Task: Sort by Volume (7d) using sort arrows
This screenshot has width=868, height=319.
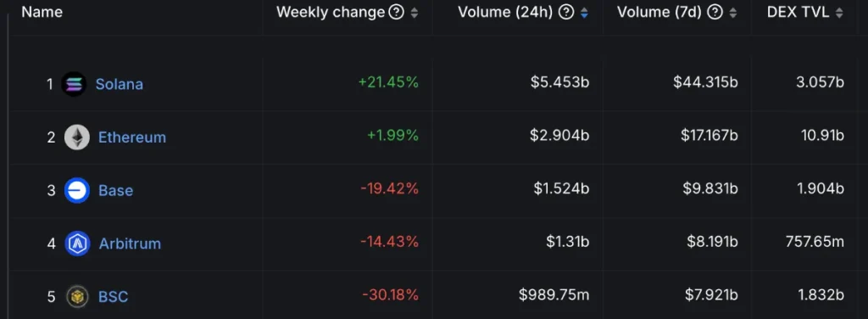Action: (733, 13)
